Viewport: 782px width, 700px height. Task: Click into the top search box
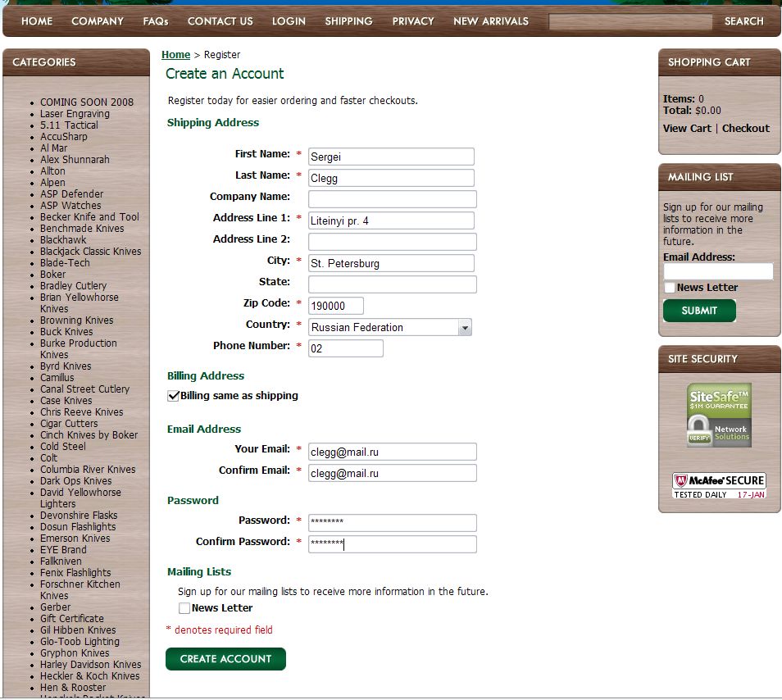pyautogui.click(x=630, y=21)
